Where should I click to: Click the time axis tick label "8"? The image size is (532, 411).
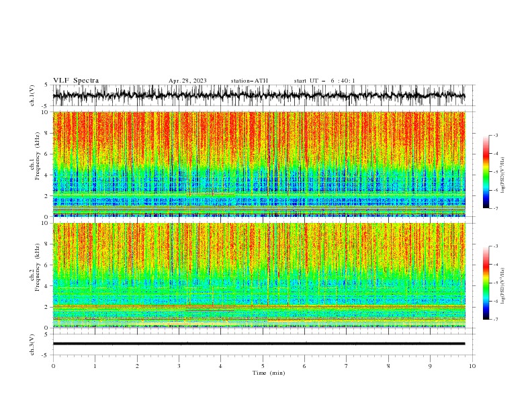pyautogui.click(x=388, y=366)
